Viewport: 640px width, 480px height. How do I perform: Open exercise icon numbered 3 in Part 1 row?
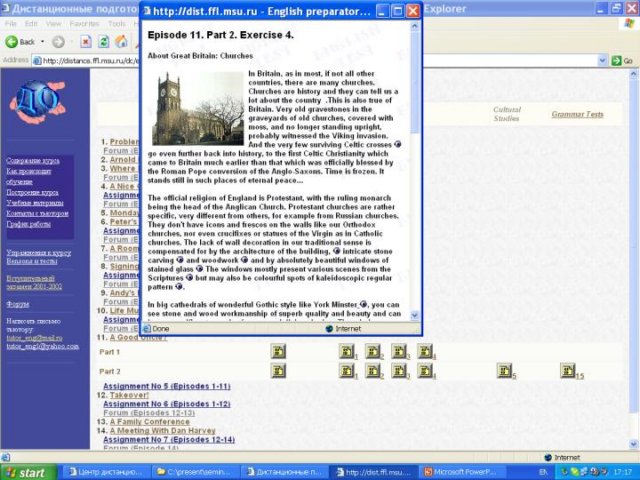click(399, 351)
